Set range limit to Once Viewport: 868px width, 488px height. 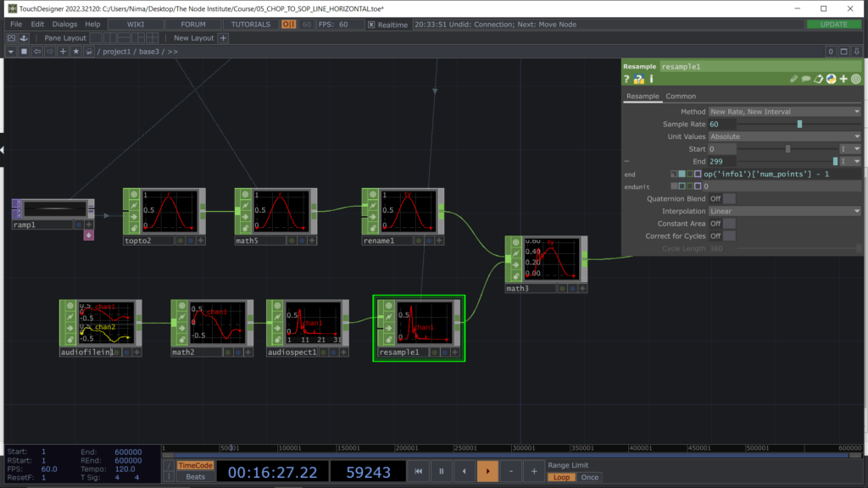coord(590,477)
